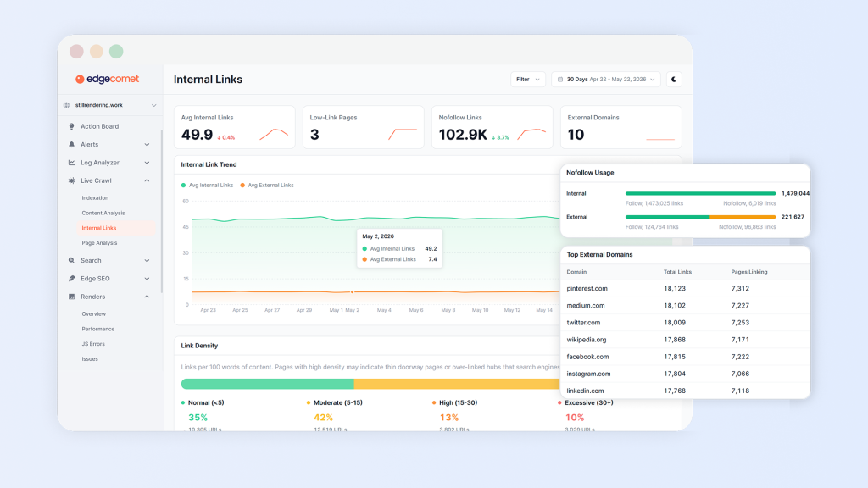The image size is (868, 488).
Task: Toggle Avg Internal Links legend series
Action: (x=207, y=186)
